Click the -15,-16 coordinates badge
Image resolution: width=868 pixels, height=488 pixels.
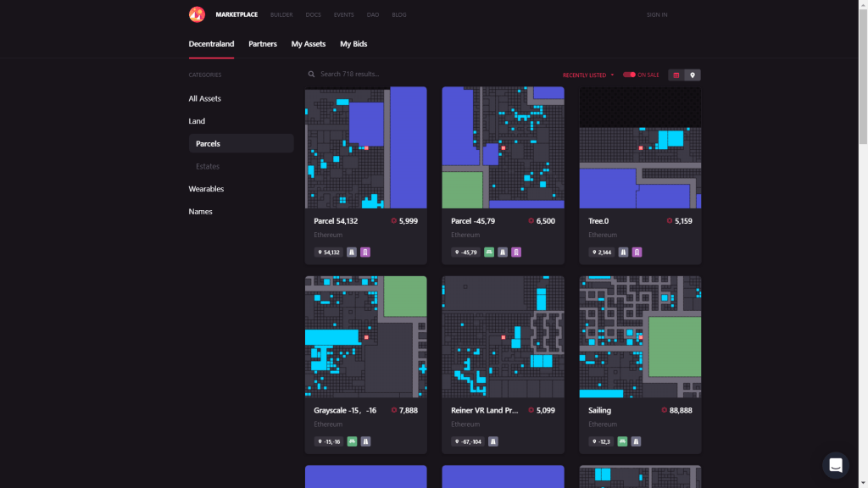tap(329, 441)
